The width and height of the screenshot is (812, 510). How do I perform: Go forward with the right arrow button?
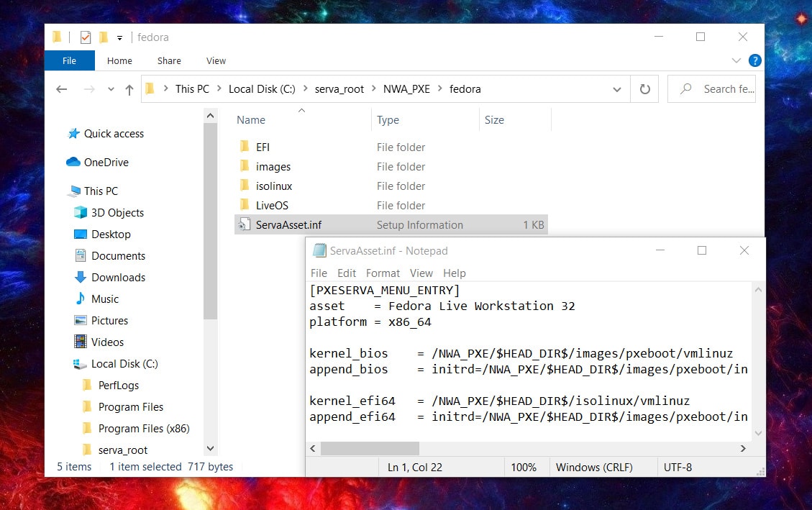90,89
